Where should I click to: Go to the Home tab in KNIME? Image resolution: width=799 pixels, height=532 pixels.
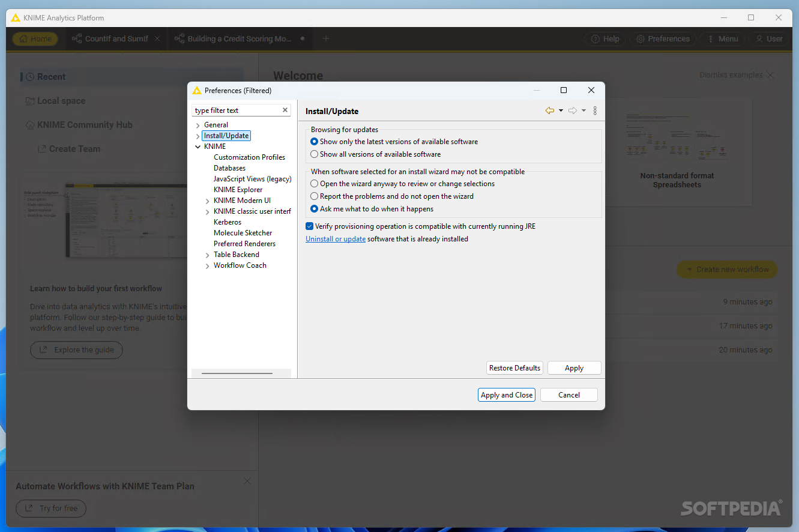[35, 39]
